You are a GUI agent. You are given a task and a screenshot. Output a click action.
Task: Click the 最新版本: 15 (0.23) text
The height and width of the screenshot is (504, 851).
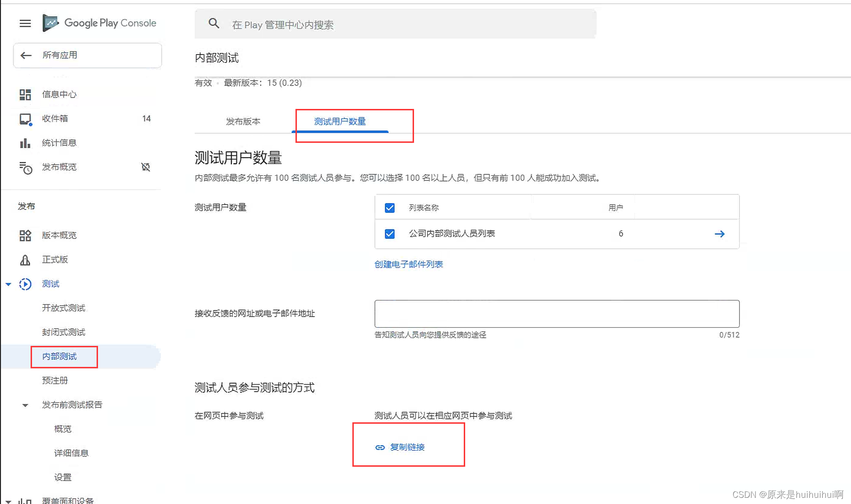(x=263, y=83)
